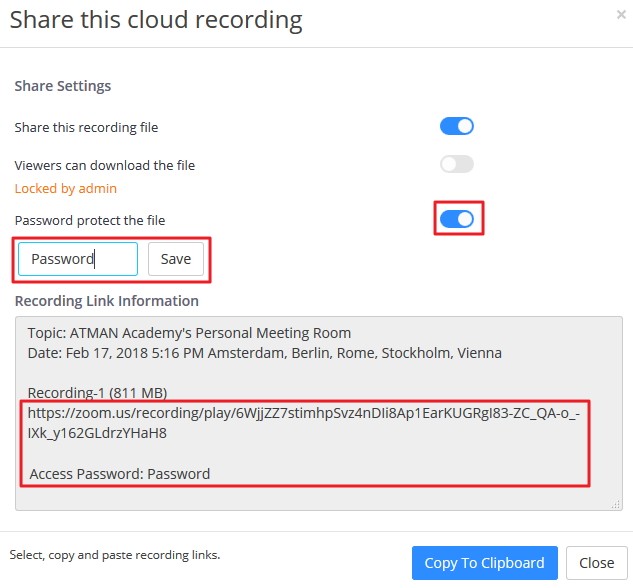Click the zoom.us recording play URL

302,423
